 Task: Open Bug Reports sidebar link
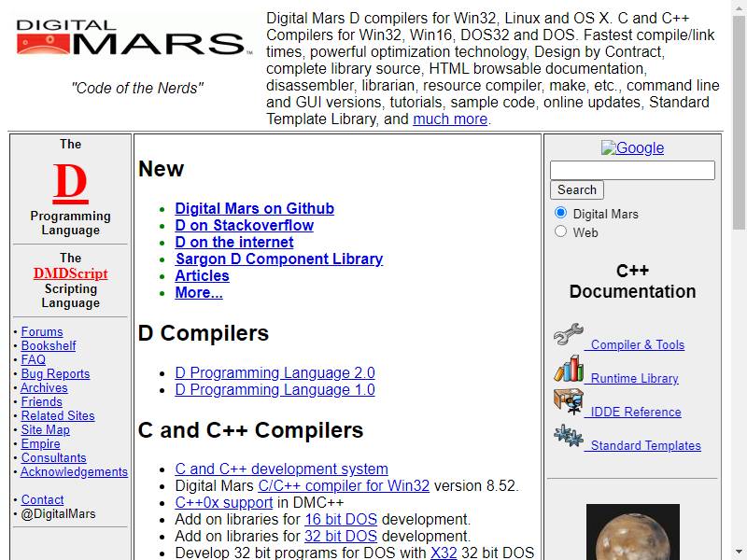[55, 374]
